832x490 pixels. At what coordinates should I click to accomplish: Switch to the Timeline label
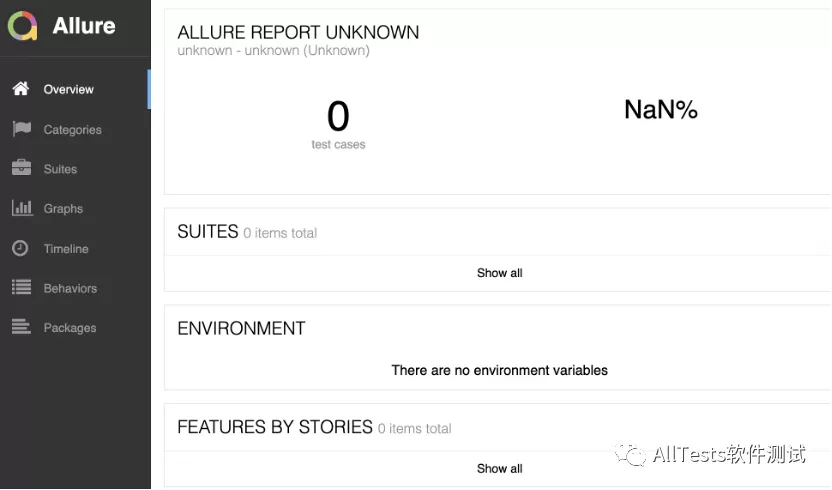66,248
